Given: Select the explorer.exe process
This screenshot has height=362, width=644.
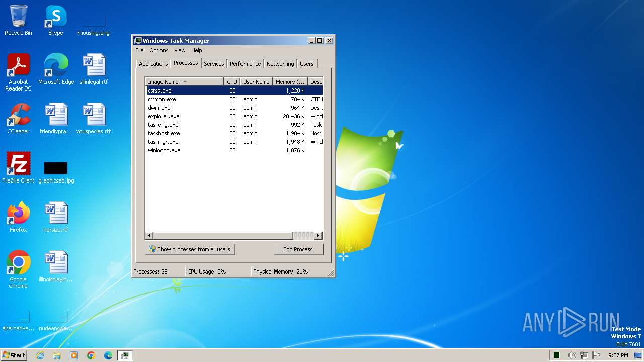Looking at the screenshot, I should 234,116.
